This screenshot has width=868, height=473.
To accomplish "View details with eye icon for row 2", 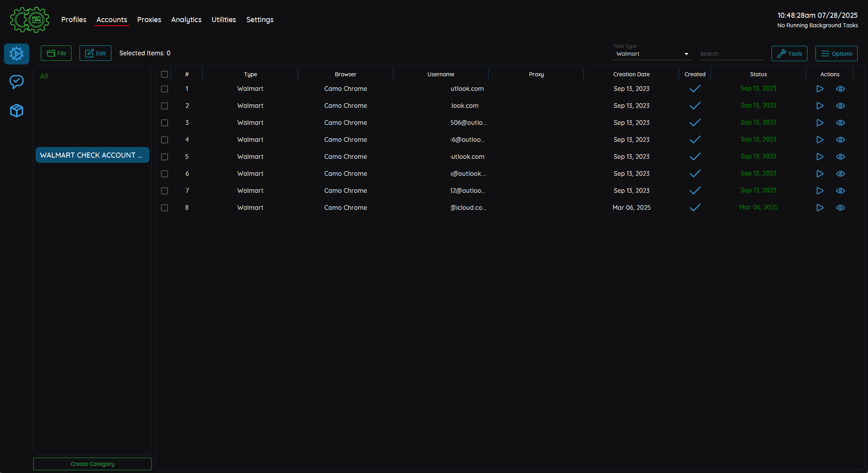I will click(x=841, y=106).
